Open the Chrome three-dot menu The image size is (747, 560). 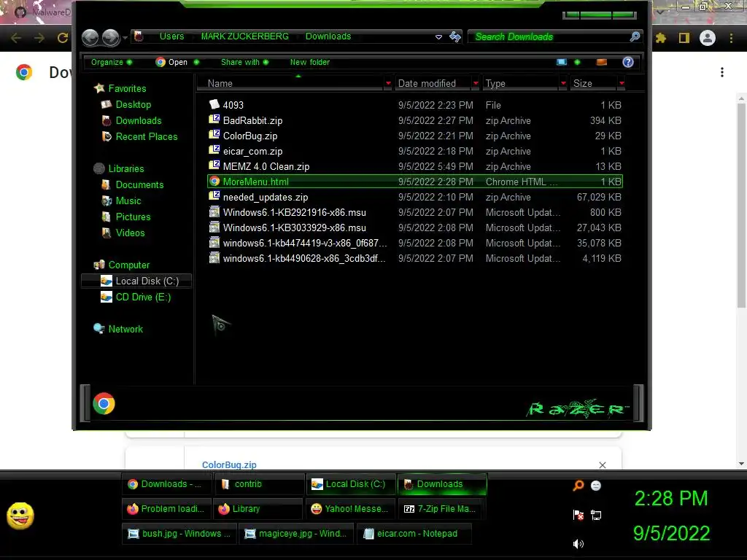[731, 38]
